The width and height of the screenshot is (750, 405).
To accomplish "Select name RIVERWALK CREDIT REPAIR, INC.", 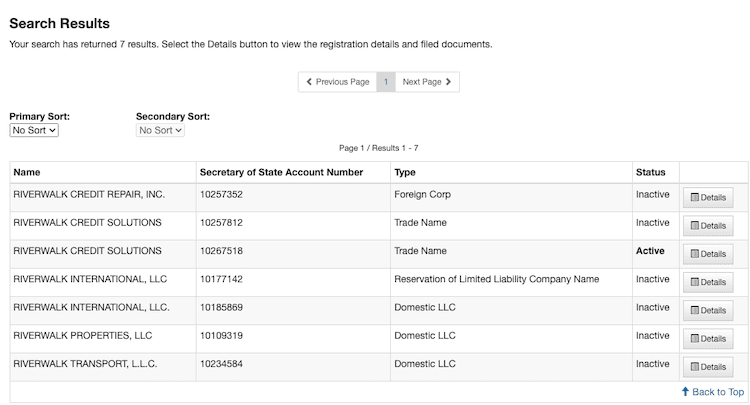I will click(x=89, y=195).
